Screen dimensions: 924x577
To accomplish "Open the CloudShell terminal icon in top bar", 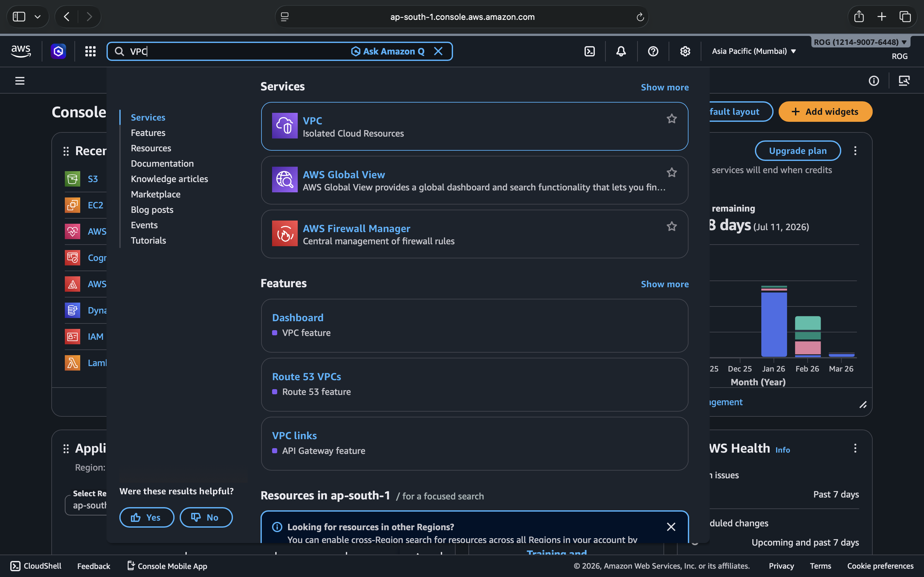I will (589, 51).
